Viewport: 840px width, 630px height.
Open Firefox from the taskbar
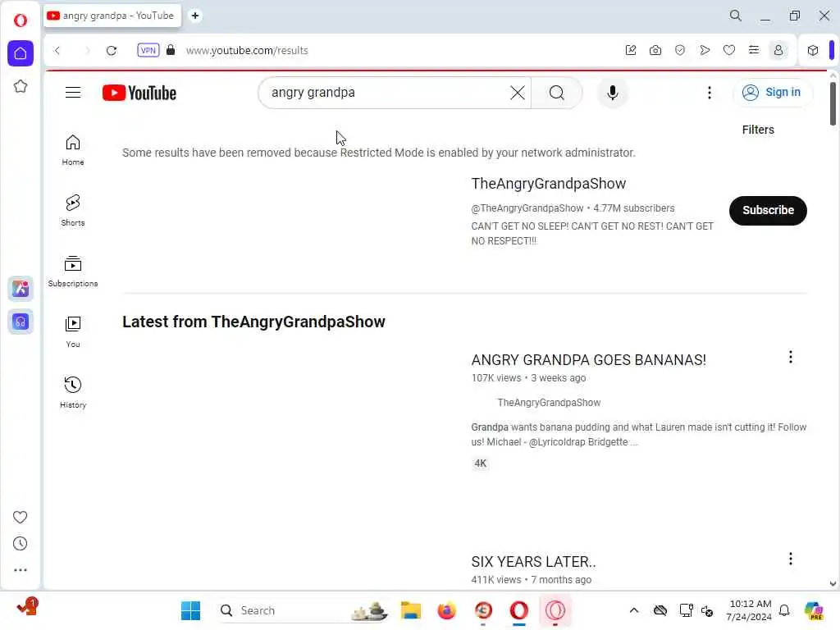(446, 610)
